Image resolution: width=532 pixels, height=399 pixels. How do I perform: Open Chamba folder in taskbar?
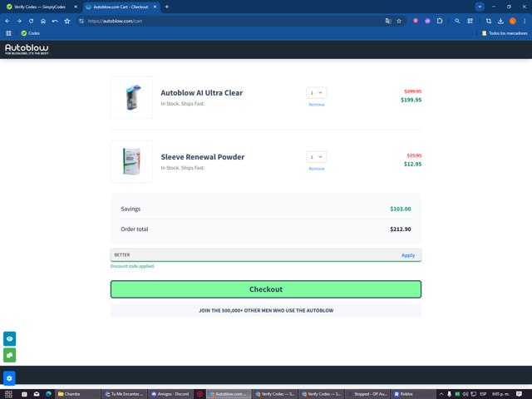(76, 394)
